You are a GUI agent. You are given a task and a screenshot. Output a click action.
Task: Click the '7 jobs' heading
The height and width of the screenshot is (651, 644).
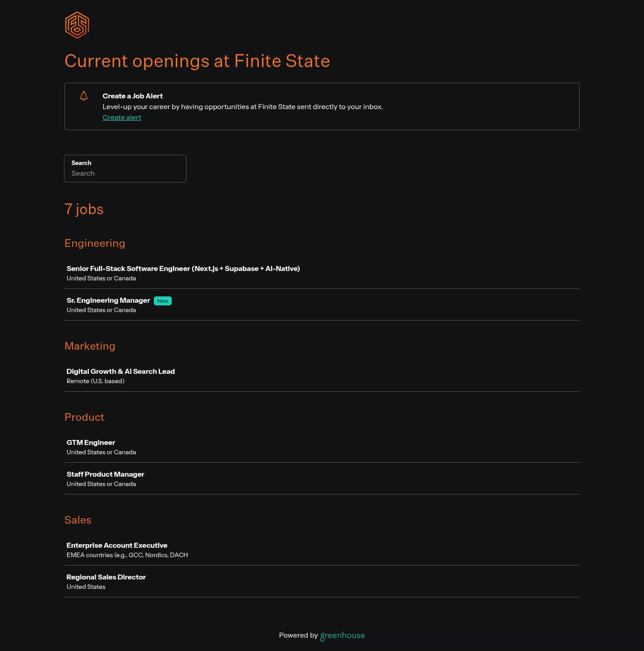84,209
